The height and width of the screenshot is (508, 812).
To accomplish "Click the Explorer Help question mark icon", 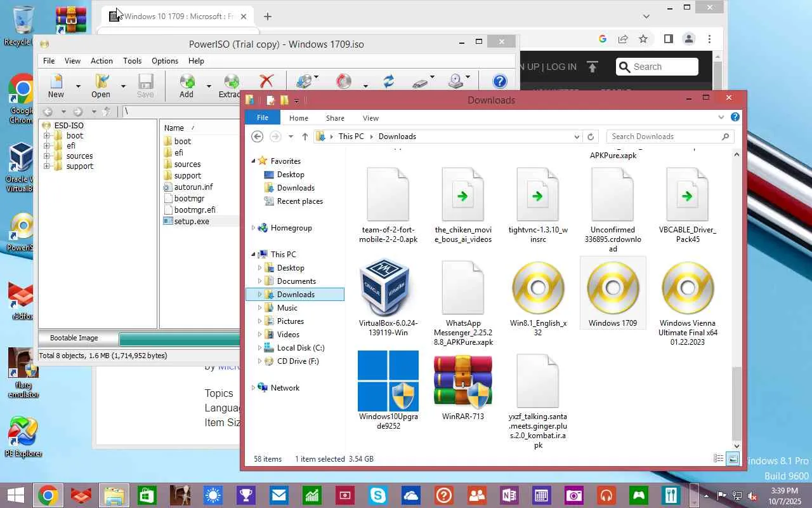I will point(735,117).
